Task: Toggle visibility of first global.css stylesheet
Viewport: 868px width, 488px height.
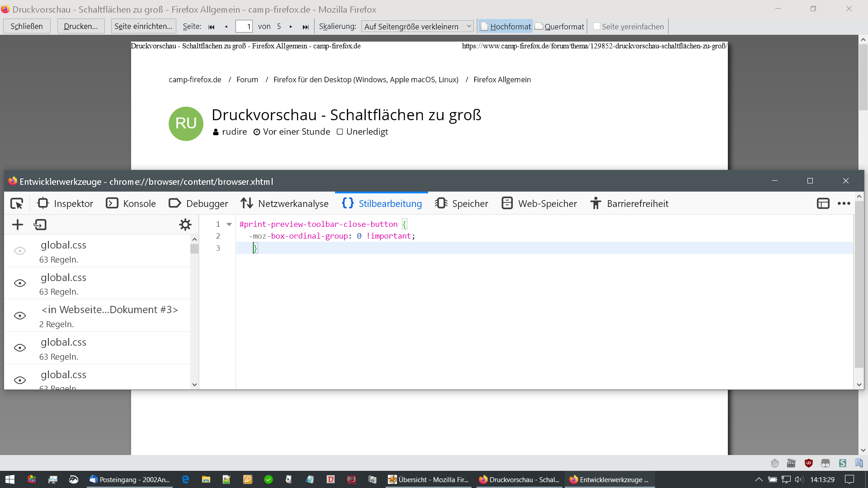Action: click(x=20, y=251)
